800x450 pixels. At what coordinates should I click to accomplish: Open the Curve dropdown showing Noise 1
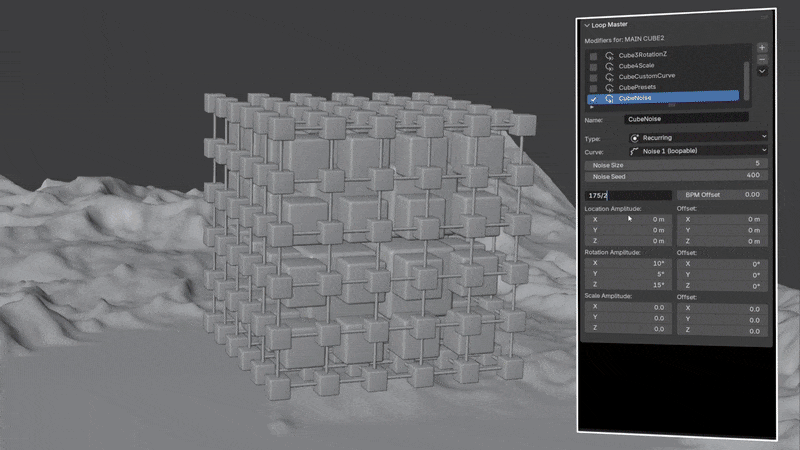(x=698, y=151)
